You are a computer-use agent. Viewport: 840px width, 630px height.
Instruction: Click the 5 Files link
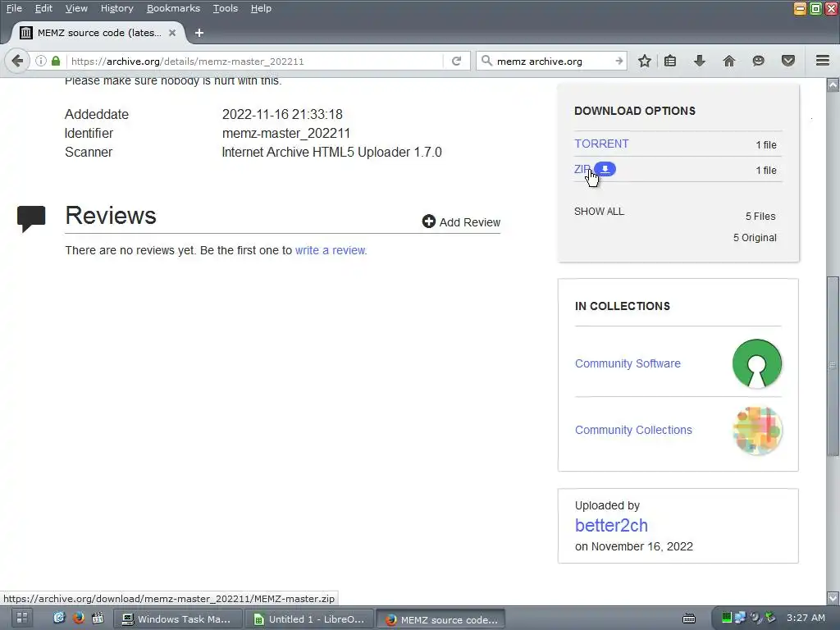click(x=760, y=216)
